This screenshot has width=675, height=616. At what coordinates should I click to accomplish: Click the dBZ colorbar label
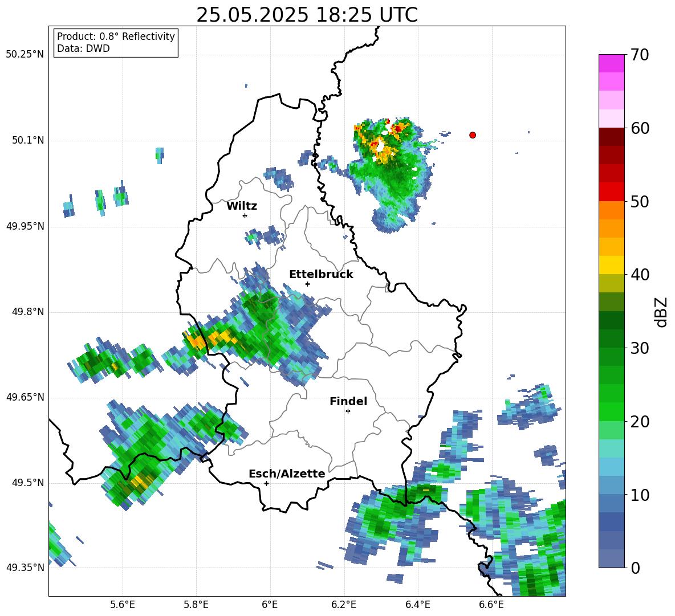pyautogui.click(x=661, y=312)
